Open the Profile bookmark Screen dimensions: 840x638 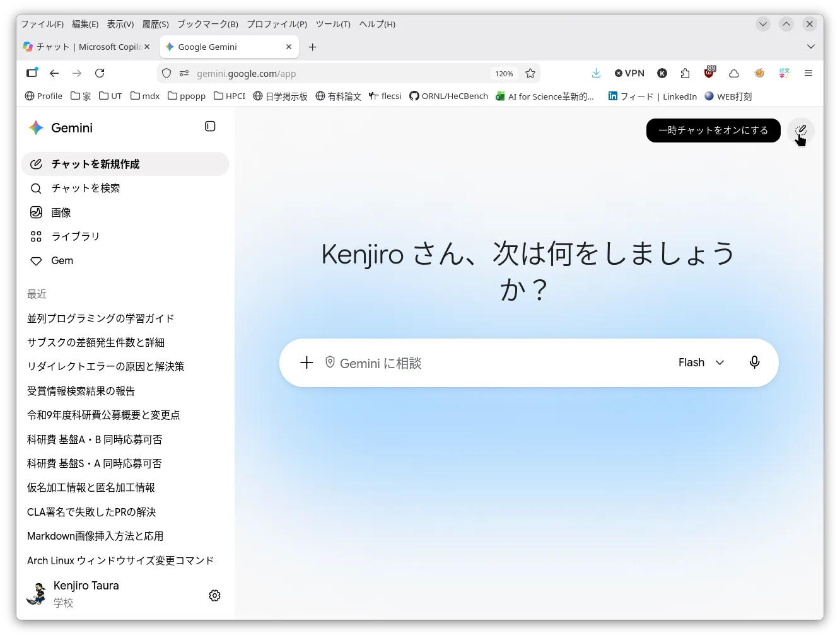click(44, 96)
